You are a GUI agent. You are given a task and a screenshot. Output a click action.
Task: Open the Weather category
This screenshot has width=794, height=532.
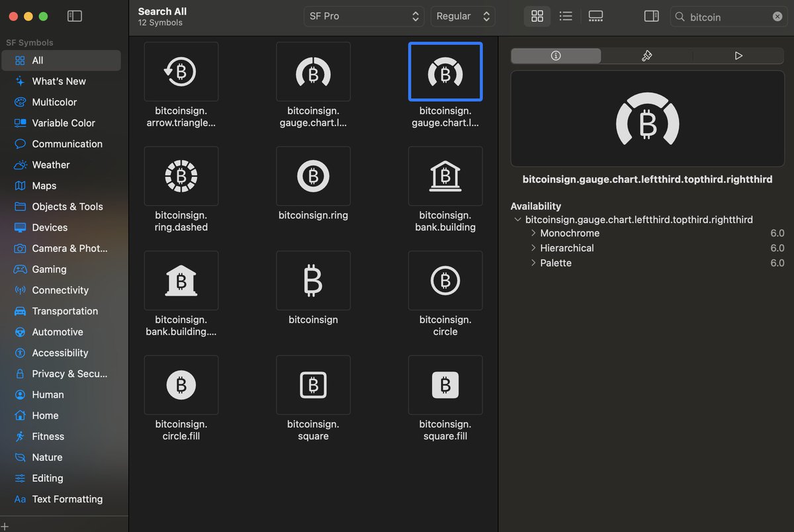point(62,165)
